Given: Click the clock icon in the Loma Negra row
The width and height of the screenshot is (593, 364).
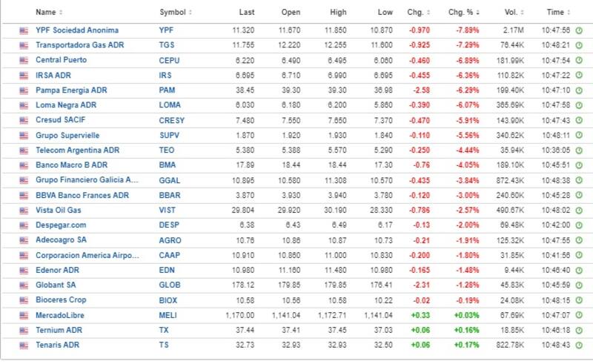Looking at the screenshot, I should click(x=579, y=105).
